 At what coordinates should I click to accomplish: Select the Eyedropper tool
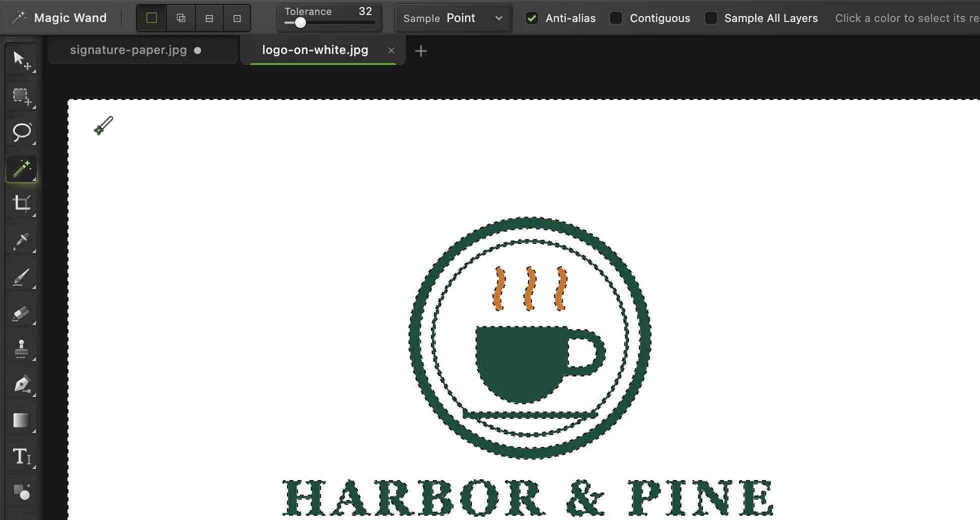[x=21, y=240]
